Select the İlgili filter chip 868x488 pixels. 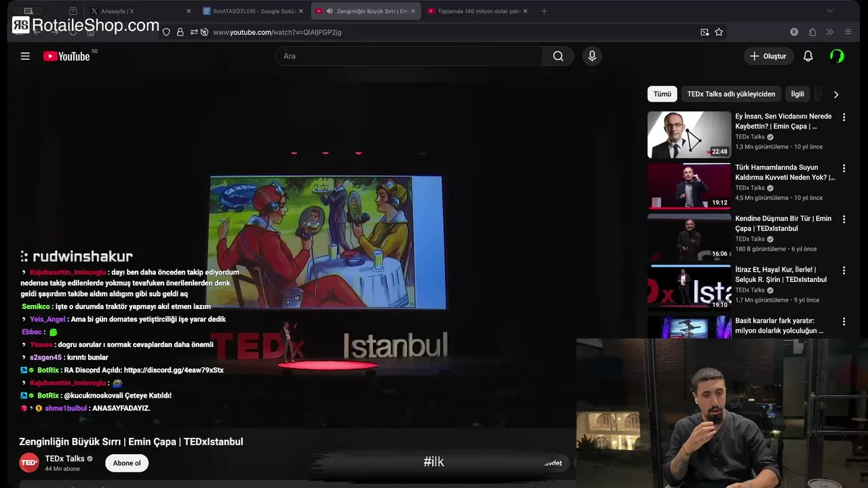tap(797, 94)
